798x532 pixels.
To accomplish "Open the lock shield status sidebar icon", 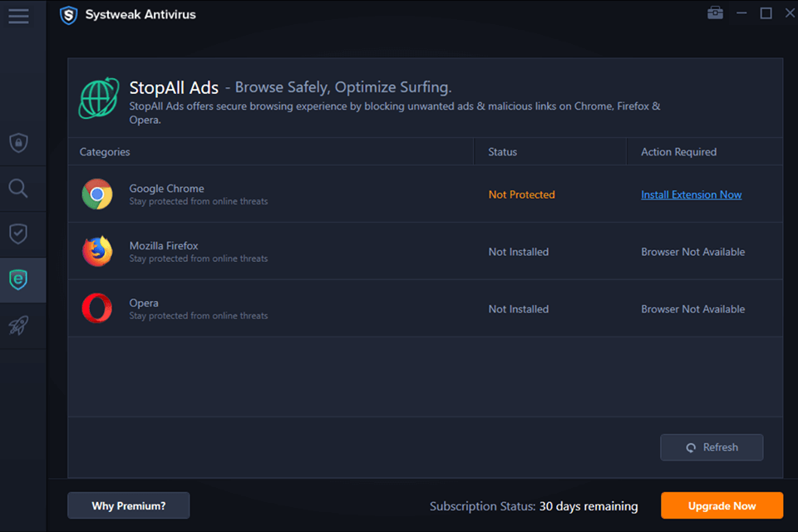I will pos(18,142).
